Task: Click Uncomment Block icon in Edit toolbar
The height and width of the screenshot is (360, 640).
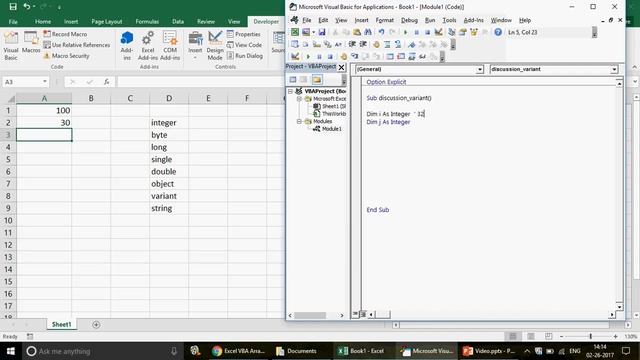Action: pos(398,44)
